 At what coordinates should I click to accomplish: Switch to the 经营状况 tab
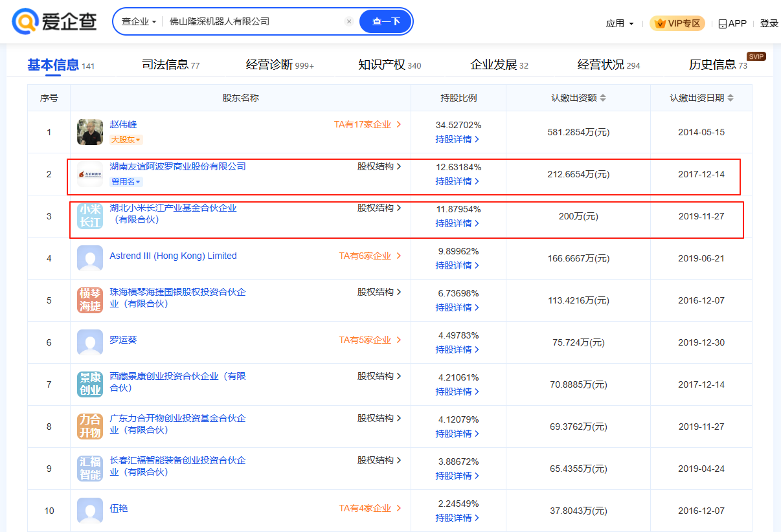[609, 65]
